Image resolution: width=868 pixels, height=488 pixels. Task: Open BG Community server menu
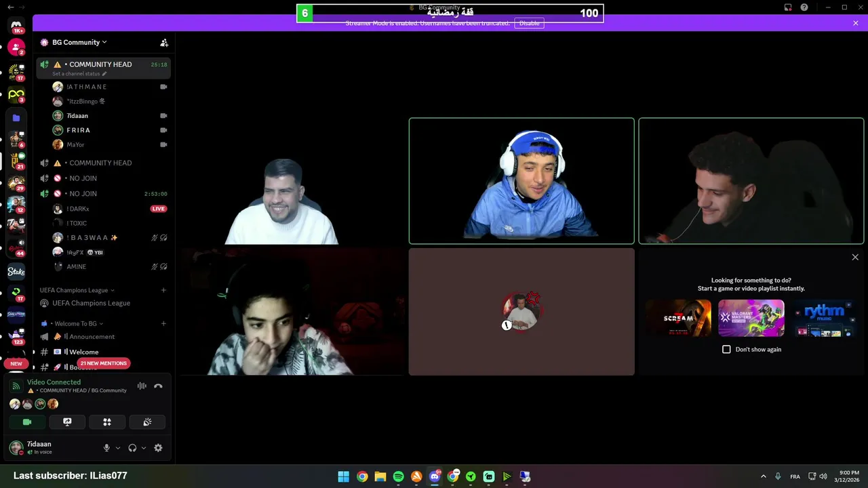[79, 42]
